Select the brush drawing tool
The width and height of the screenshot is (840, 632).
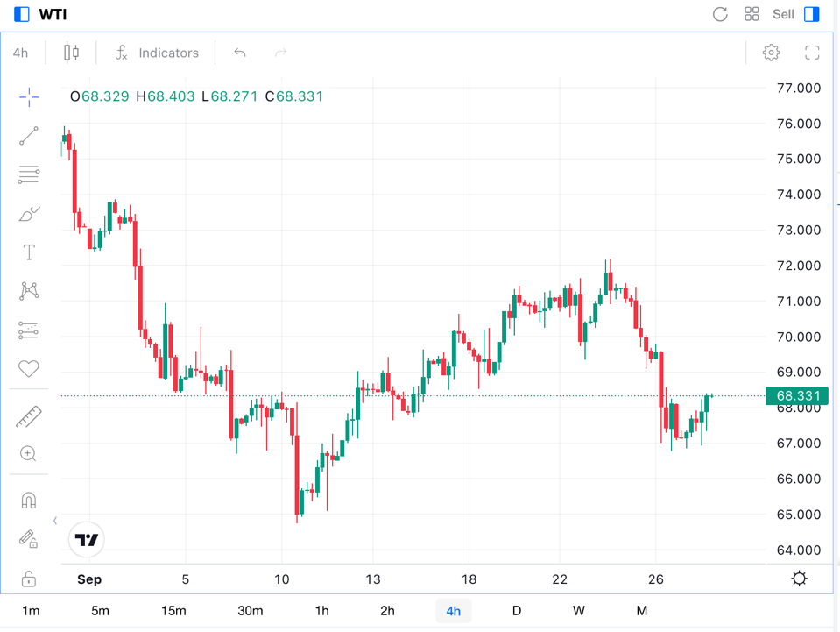click(29, 214)
